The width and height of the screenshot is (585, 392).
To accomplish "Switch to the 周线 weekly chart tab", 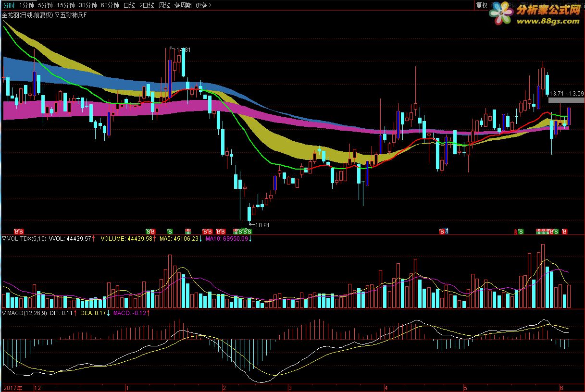I will (x=164, y=5).
